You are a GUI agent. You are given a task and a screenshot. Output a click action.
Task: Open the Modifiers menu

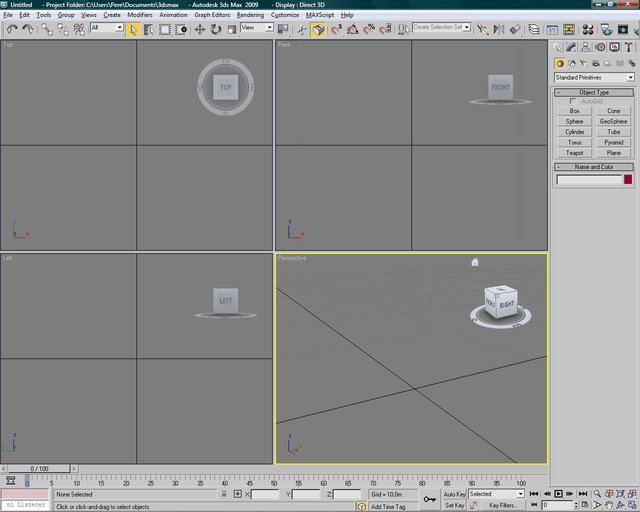pos(140,15)
